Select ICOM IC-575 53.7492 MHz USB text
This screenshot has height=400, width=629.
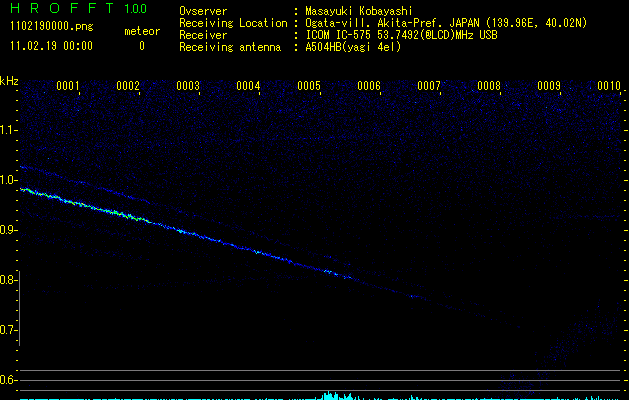click(401, 35)
